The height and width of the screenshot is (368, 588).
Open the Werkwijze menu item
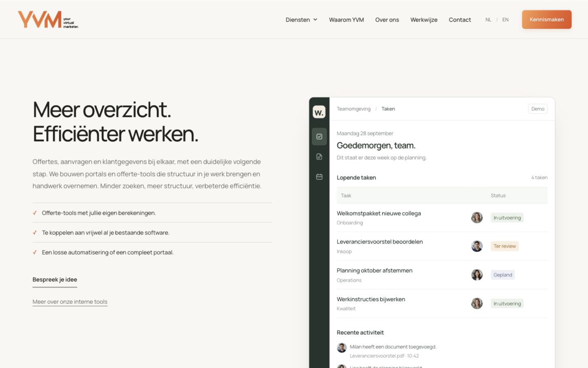(424, 20)
